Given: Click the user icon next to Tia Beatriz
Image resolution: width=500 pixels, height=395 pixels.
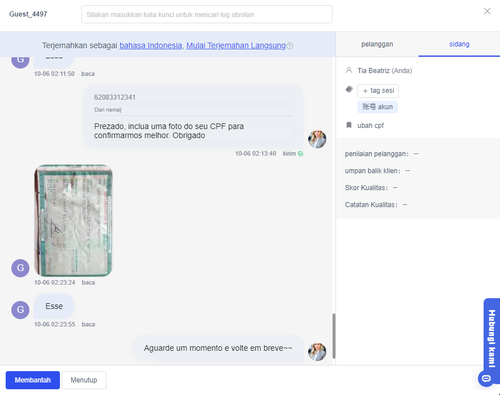Looking at the screenshot, I should pos(349,70).
